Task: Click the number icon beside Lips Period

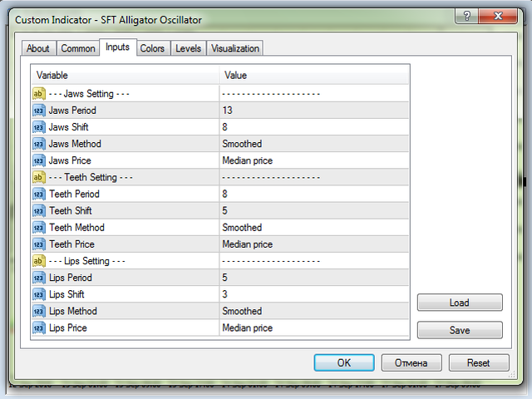Action: point(39,278)
